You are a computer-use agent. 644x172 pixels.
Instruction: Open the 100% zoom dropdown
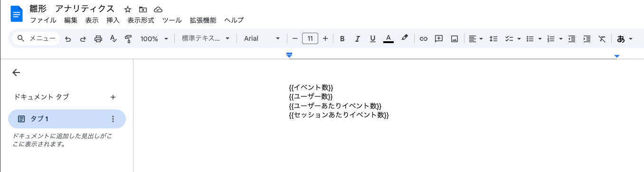coord(154,39)
